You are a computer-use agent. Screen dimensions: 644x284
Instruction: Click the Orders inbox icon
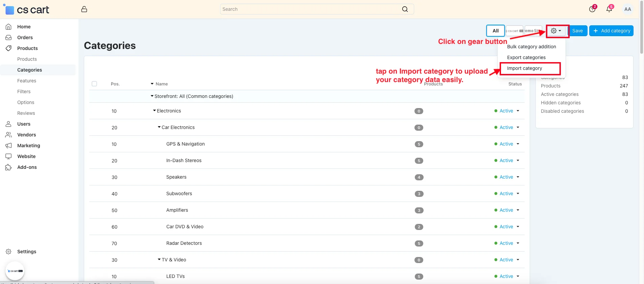[9, 37]
